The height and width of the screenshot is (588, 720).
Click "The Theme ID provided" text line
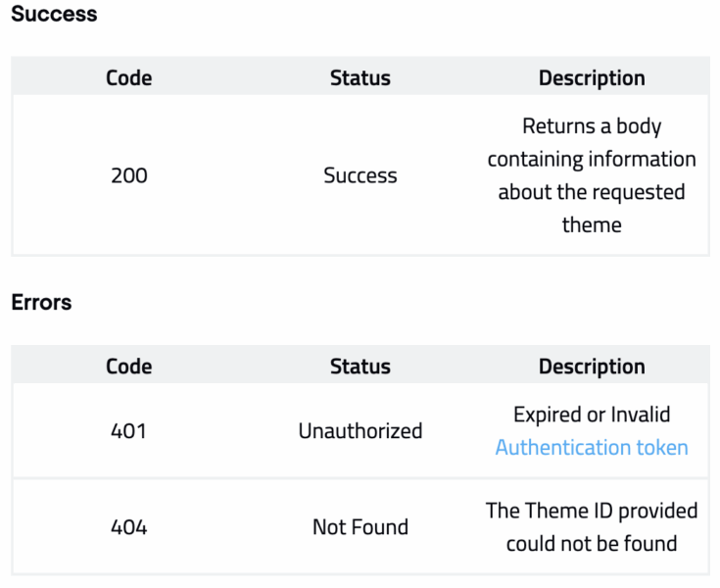pos(592,511)
